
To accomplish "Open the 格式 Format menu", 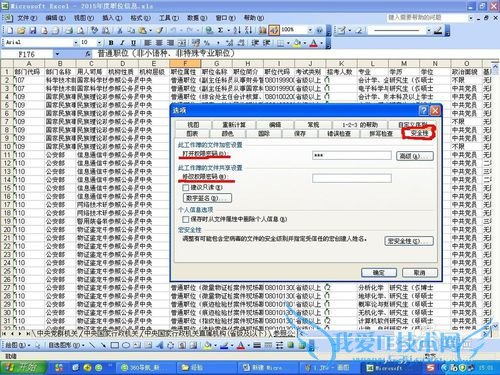I will click(140, 18).
